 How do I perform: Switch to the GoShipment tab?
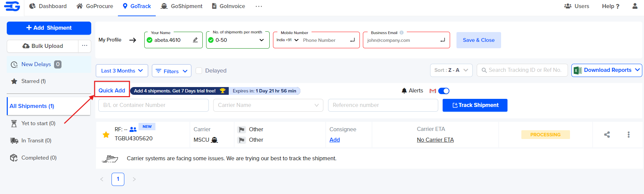181,6
